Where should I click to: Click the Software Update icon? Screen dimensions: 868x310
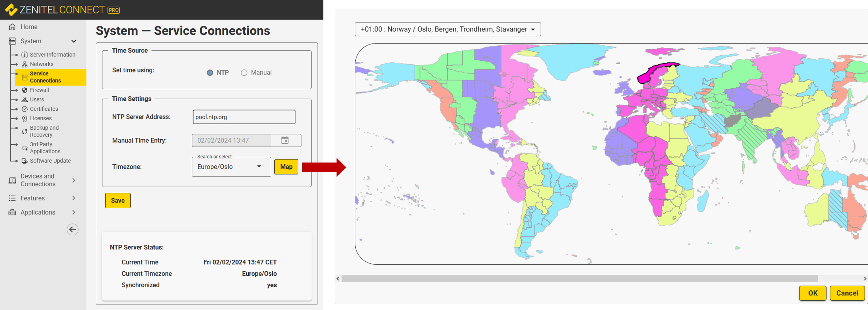click(25, 161)
